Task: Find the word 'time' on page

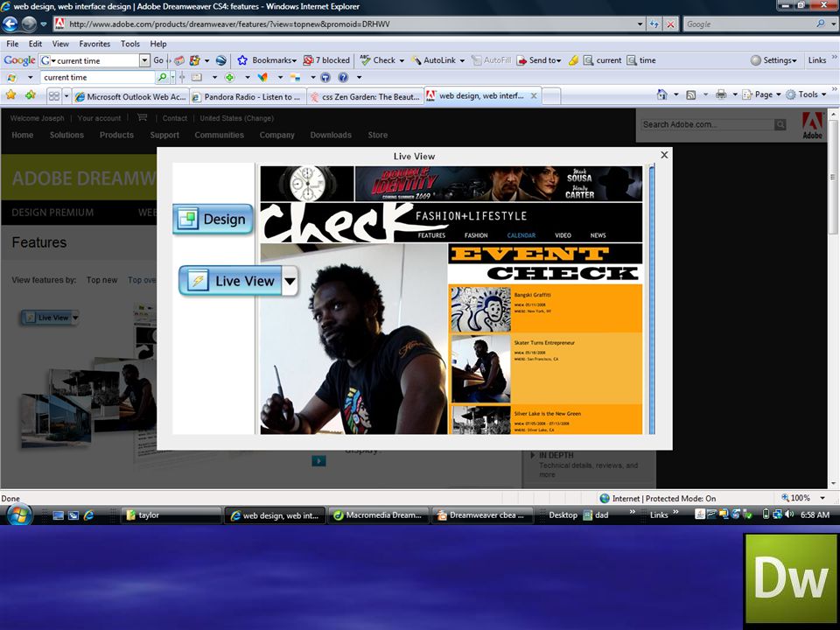Action: coord(641,60)
